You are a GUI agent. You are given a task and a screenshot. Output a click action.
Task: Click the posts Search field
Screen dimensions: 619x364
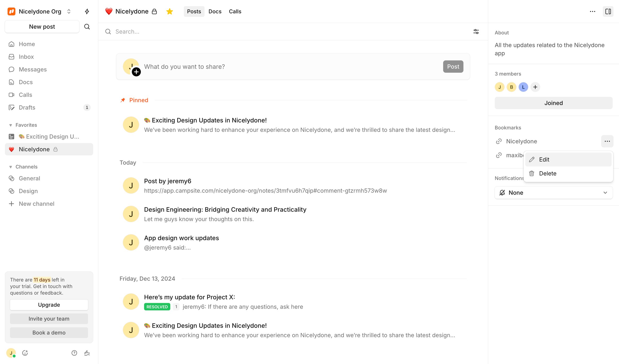point(289,31)
